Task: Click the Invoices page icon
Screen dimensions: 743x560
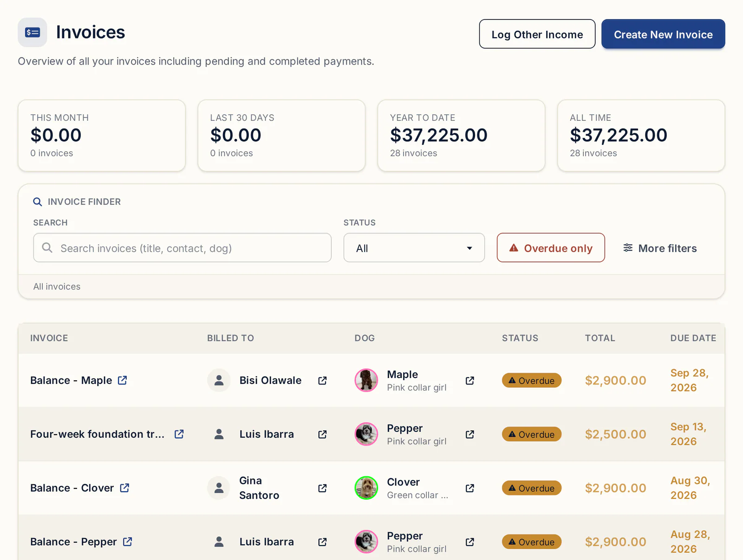Action: click(33, 33)
